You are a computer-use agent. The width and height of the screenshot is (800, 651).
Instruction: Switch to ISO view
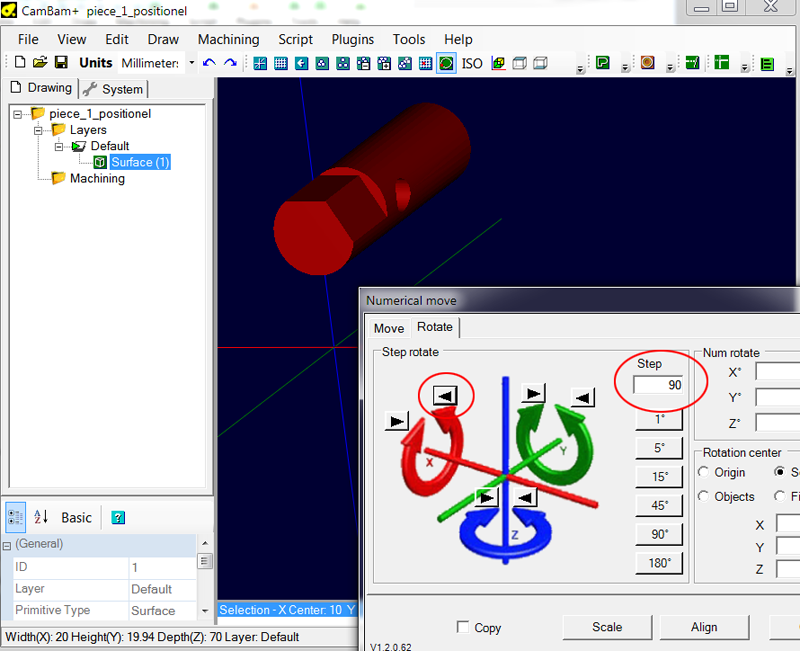click(x=472, y=63)
